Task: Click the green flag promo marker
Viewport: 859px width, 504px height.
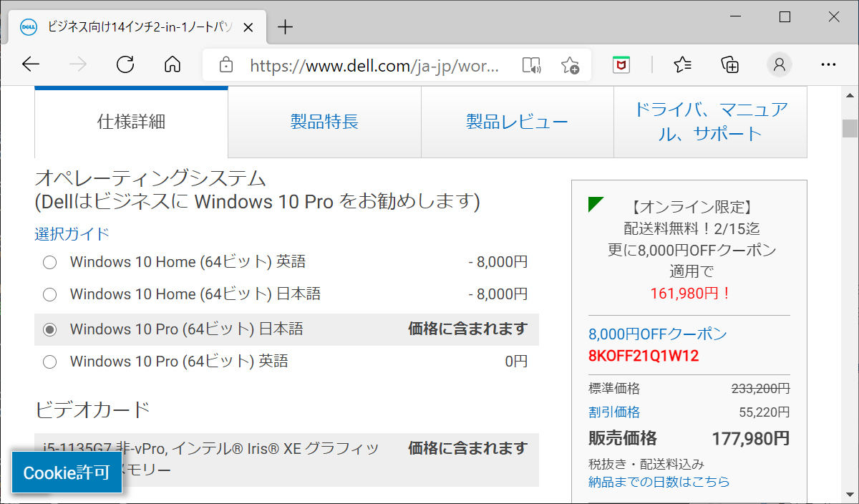Action: point(596,205)
